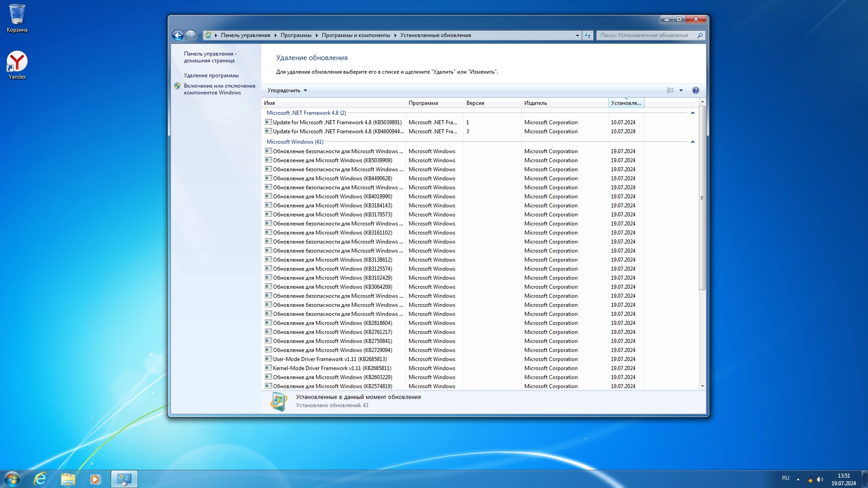
Task: Click the vertical scrollbar down arrow
Action: click(702, 386)
